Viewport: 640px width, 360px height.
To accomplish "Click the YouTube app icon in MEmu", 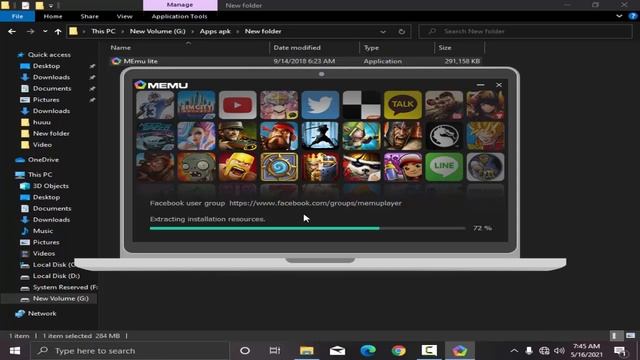I will 238,105.
